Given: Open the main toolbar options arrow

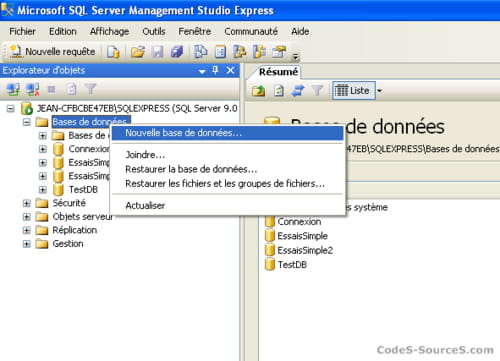Looking at the screenshot, I should click(x=295, y=57).
